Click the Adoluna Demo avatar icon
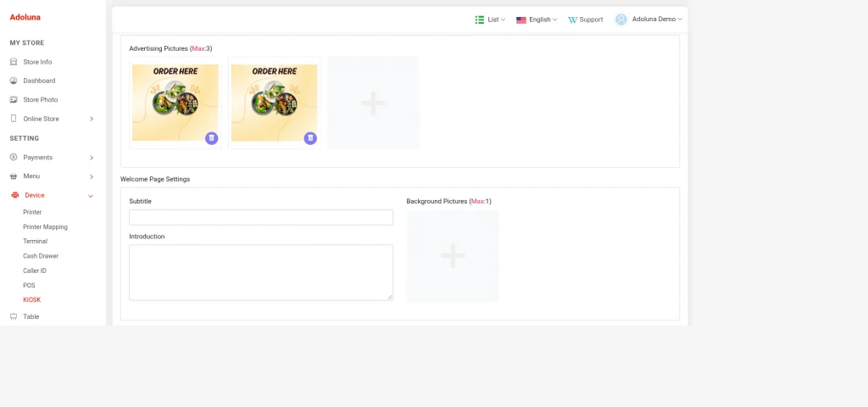The width and height of the screenshot is (868, 407). [x=621, y=20]
